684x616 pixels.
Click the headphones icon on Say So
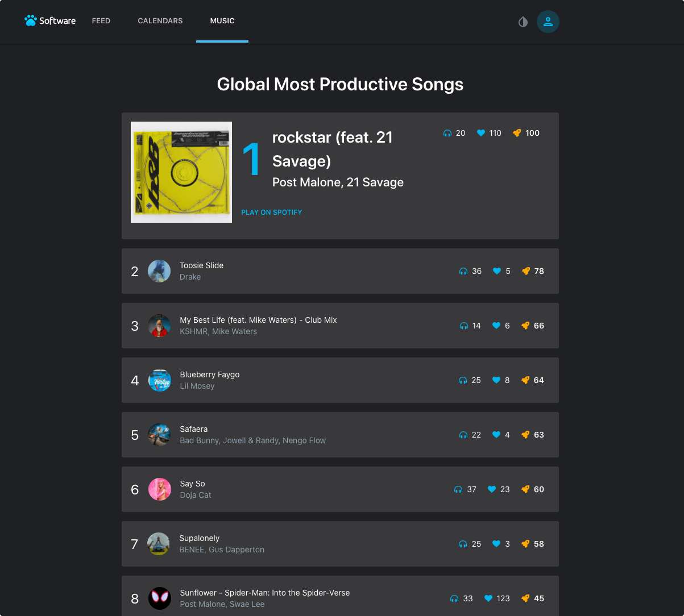pyautogui.click(x=457, y=489)
